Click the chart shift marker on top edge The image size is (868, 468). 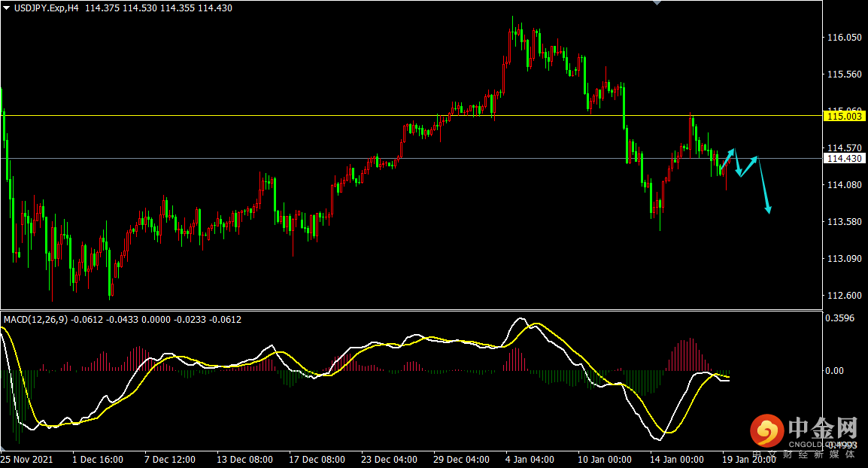click(657, 3)
